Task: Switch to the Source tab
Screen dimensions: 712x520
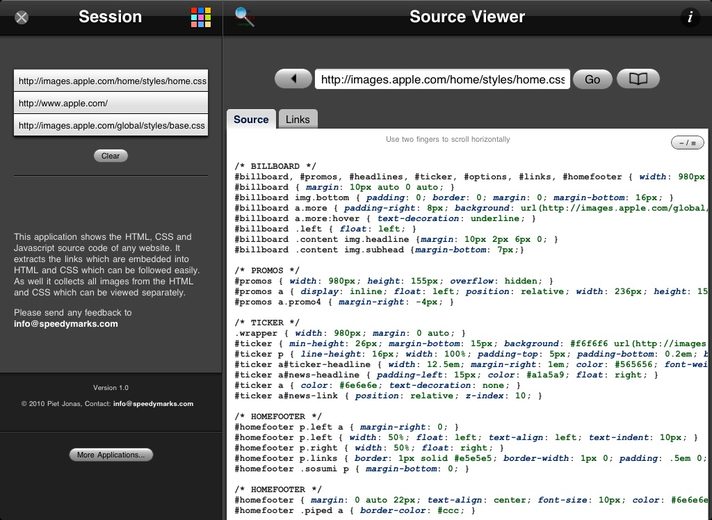Action: click(x=251, y=119)
